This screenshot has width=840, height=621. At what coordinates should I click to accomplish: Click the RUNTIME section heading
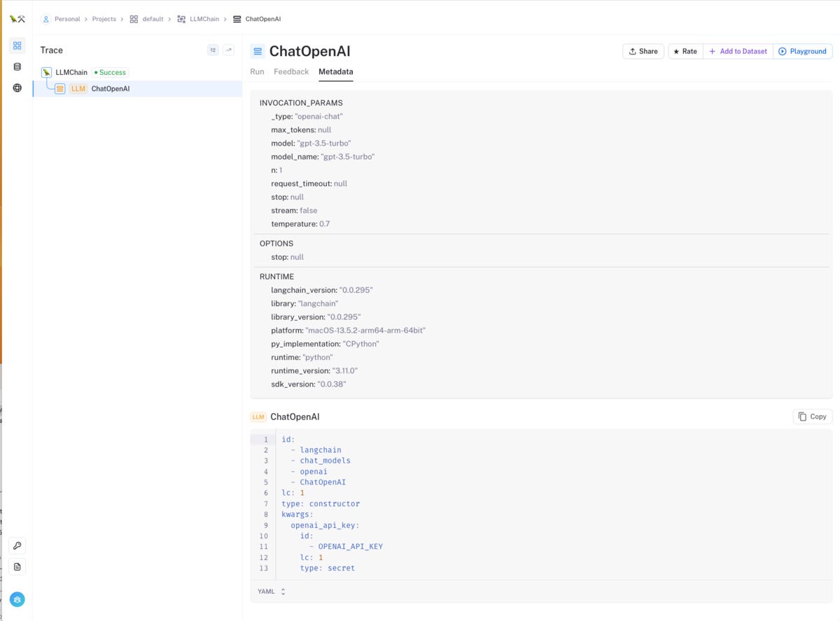coord(277,277)
